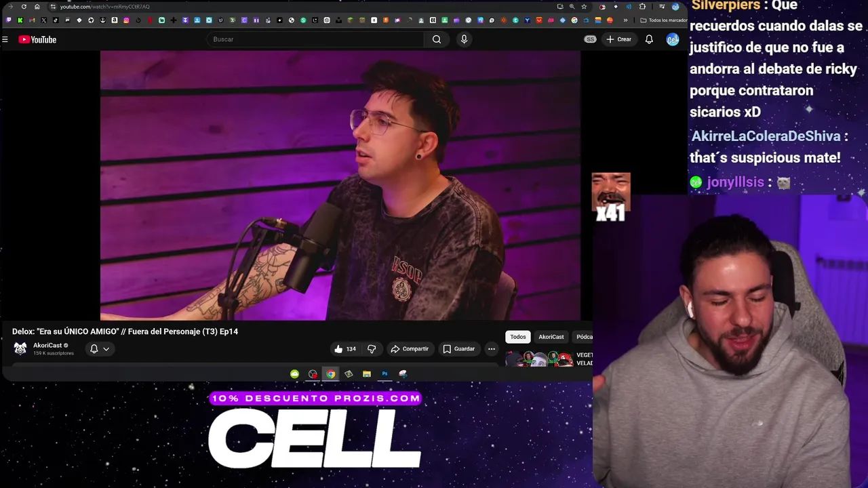
Task: Click the video player to pause
Action: point(340,185)
